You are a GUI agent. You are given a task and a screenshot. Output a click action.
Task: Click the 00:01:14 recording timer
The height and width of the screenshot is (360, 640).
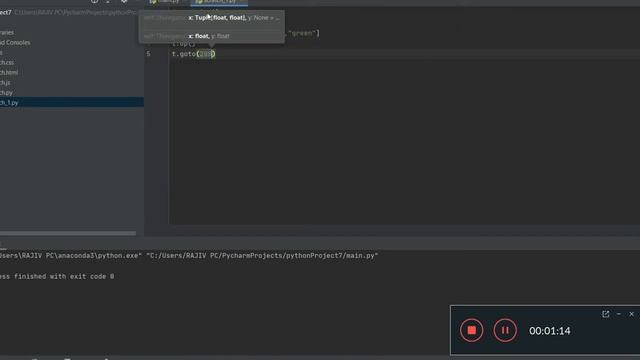point(549,331)
